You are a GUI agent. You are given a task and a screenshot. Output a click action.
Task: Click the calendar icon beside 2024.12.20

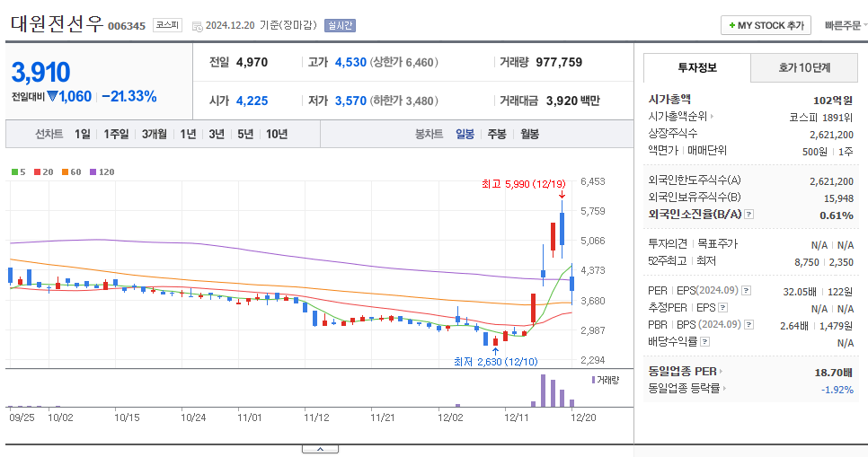[197, 26]
